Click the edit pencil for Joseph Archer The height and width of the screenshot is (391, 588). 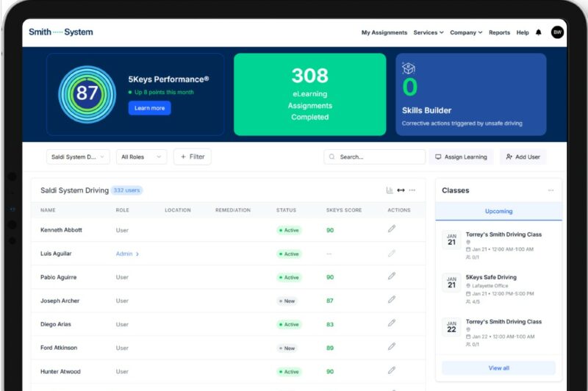(392, 300)
